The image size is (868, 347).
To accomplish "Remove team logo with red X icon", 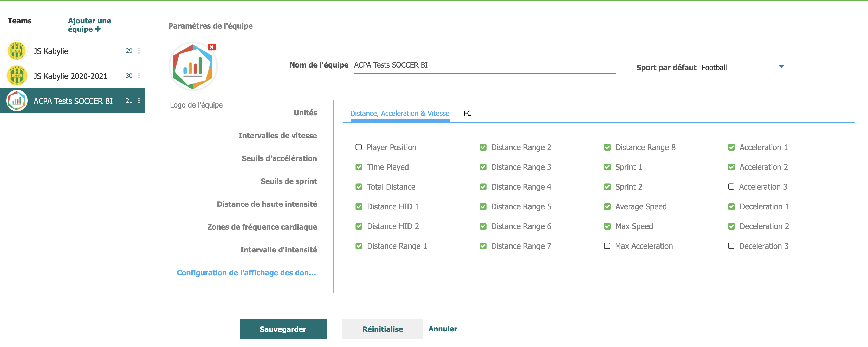I will click(x=212, y=47).
